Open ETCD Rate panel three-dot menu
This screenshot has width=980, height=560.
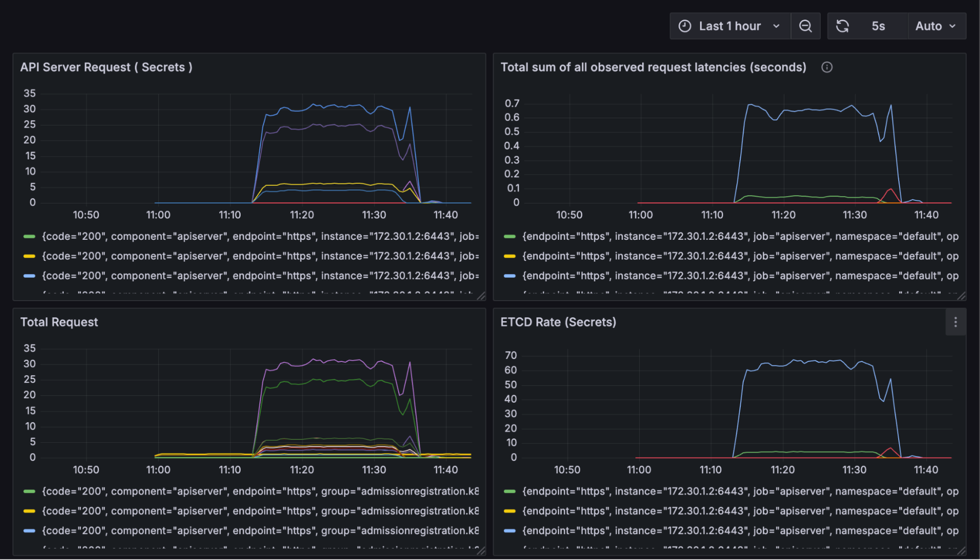point(955,322)
